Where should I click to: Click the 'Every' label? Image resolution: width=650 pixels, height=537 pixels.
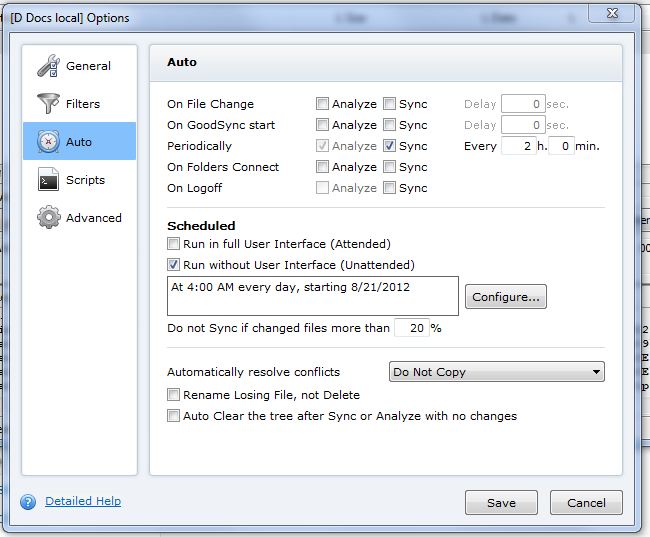[480, 146]
